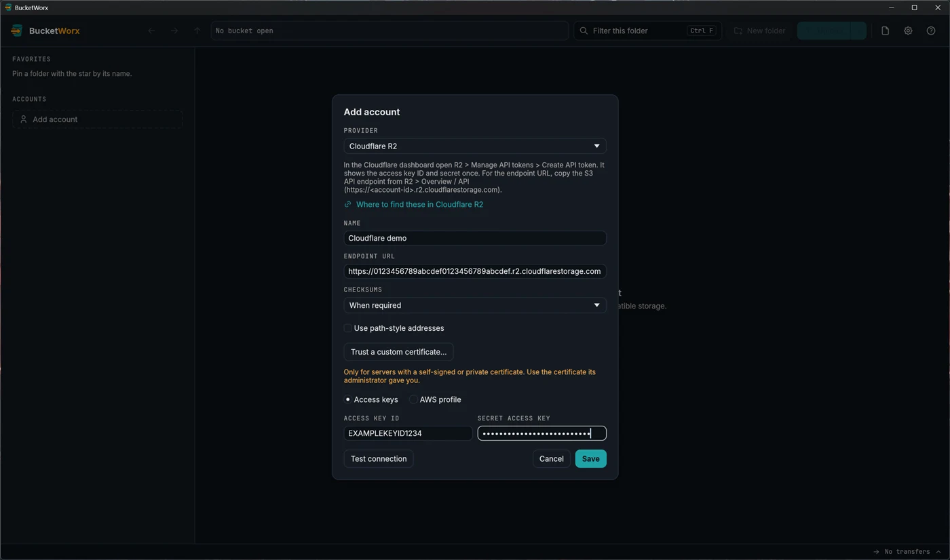Click the New folder button

[759, 31]
